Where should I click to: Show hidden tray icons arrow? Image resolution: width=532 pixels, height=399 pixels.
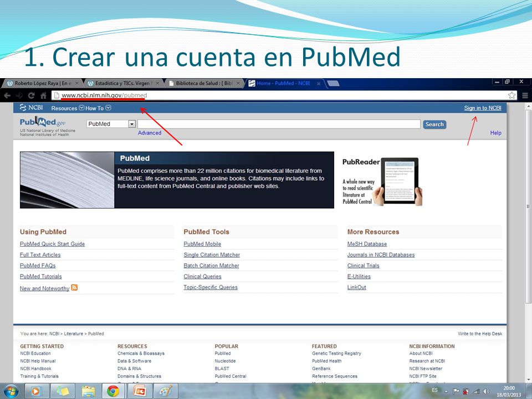click(x=446, y=392)
